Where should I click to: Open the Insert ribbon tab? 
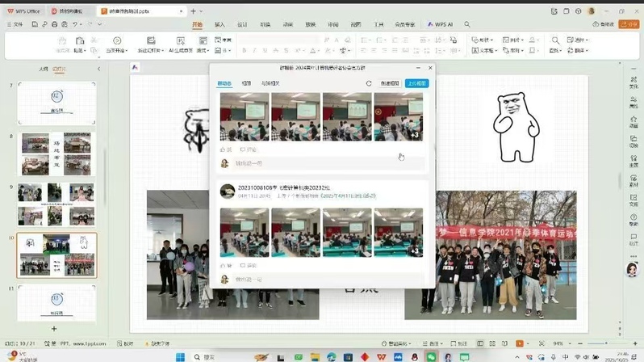(x=220, y=25)
